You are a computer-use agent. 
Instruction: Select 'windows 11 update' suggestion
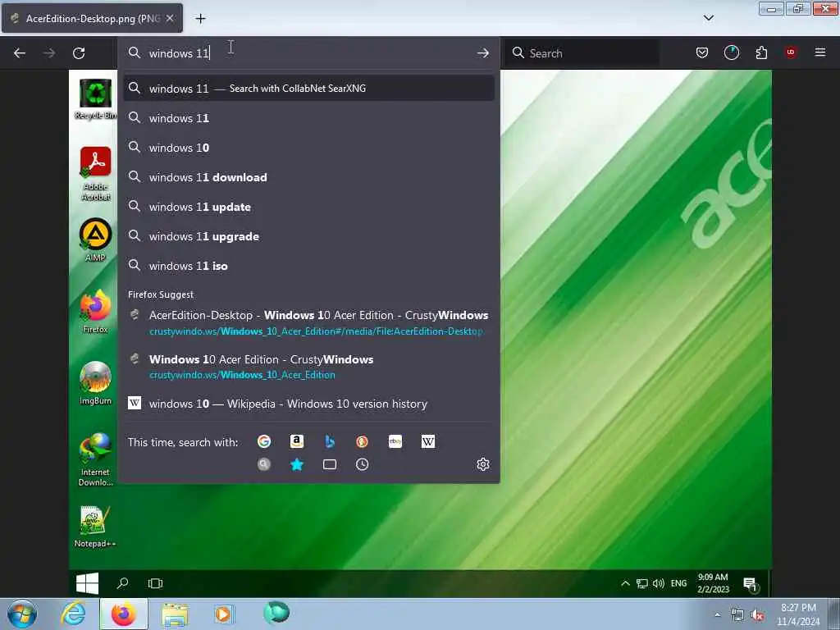(308, 207)
